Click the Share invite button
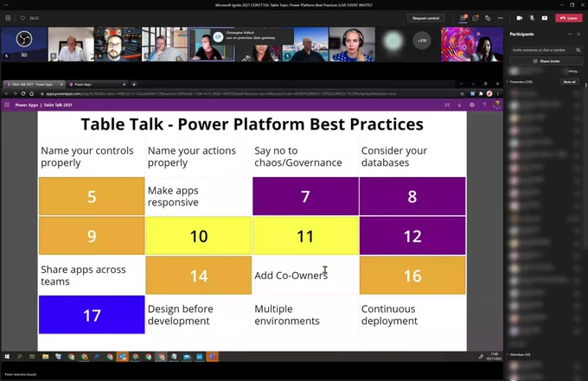The width and height of the screenshot is (588, 381). pyautogui.click(x=546, y=60)
